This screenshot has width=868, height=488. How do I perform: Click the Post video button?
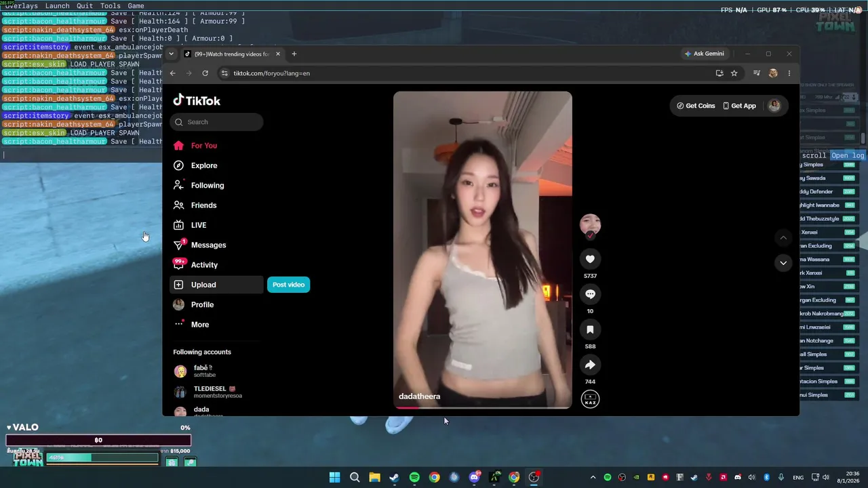[x=288, y=285]
